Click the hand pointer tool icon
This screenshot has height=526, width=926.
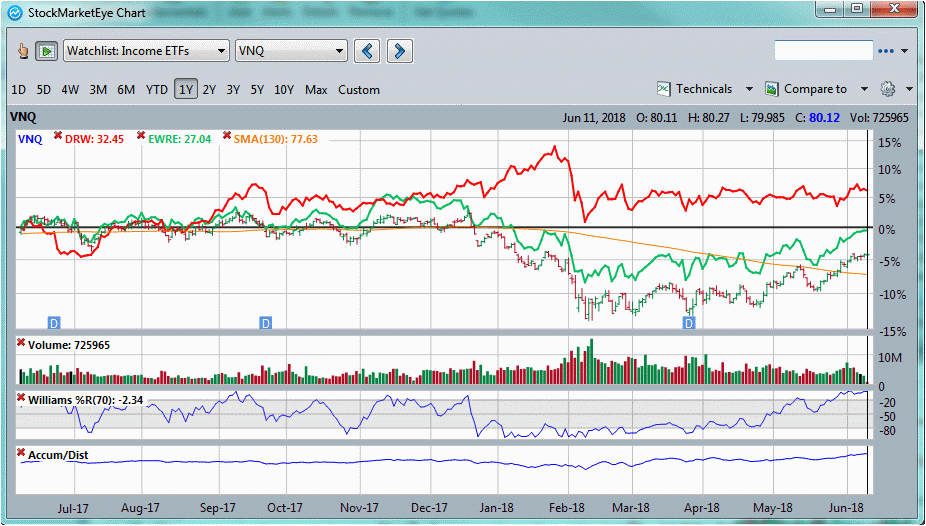click(x=24, y=51)
